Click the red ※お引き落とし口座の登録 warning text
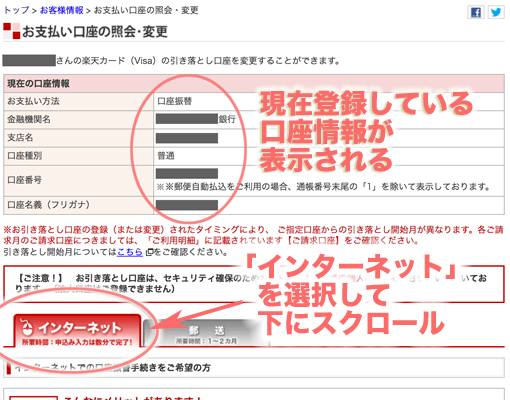The width and height of the screenshot is (510, 400). [253, 235]
